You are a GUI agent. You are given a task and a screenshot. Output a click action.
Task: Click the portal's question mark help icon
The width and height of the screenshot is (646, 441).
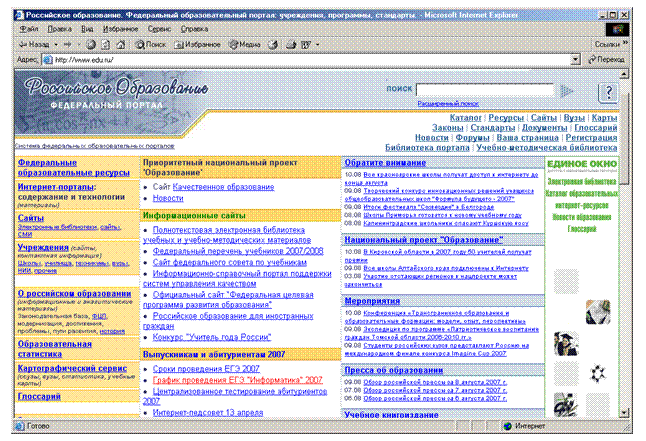tap(608, 93)
